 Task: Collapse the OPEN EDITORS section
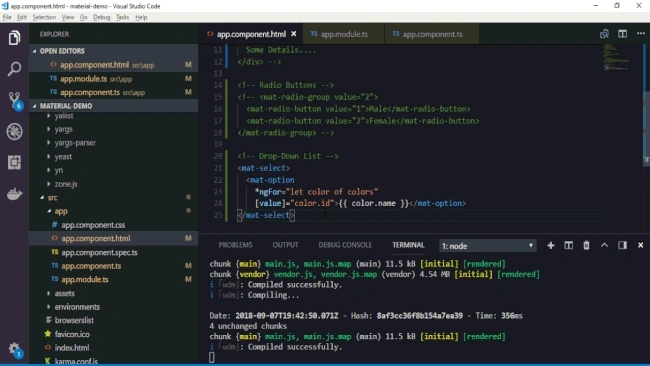113,51
